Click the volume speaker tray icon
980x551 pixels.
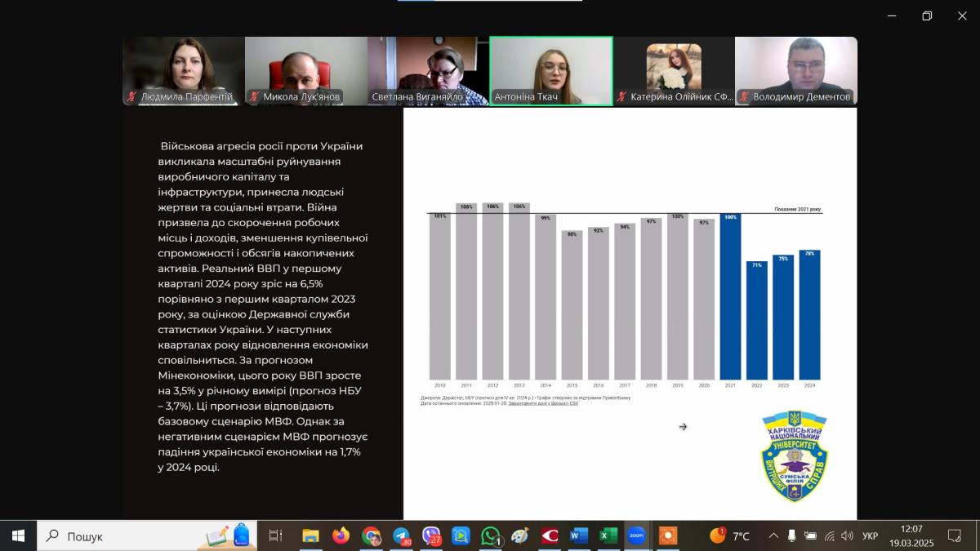(847, 535)
